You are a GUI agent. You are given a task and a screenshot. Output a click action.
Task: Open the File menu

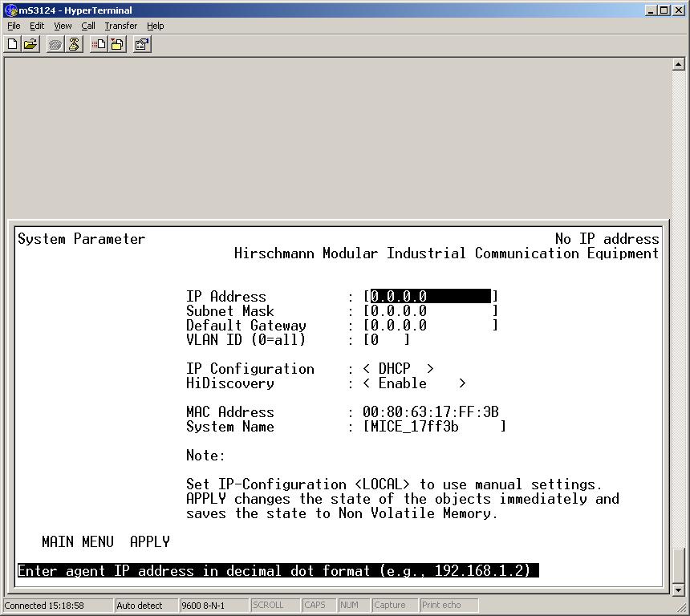pyautogui.click(x=14, y=26)
